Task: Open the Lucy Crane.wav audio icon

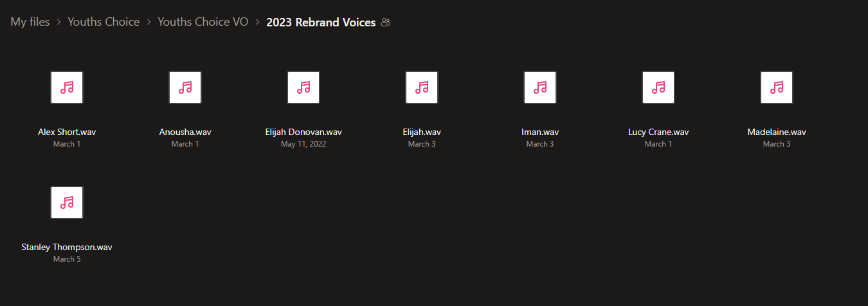Action: tap(658, 87)
